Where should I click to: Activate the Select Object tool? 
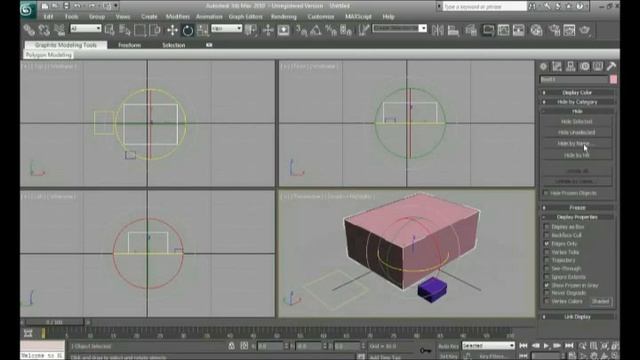pos(109,30)
